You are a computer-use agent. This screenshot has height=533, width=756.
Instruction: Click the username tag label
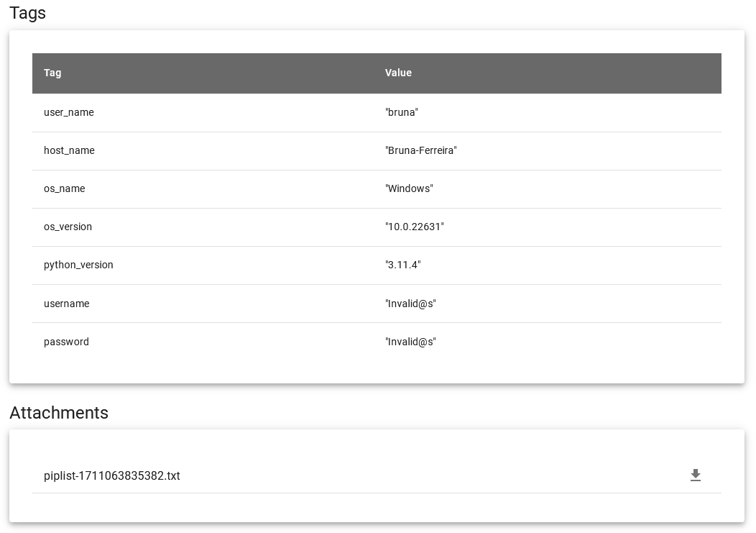click(x=66, y=304)
